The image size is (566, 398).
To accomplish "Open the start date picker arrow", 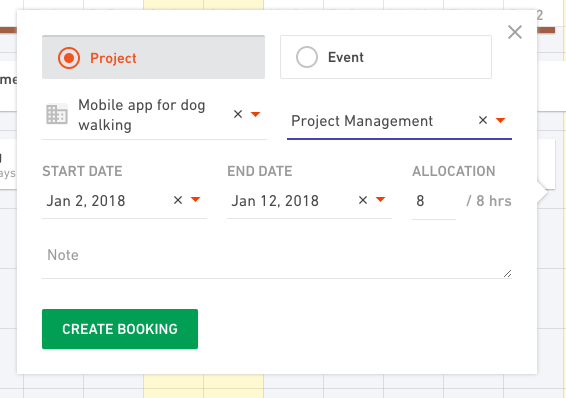I will 196,200.
